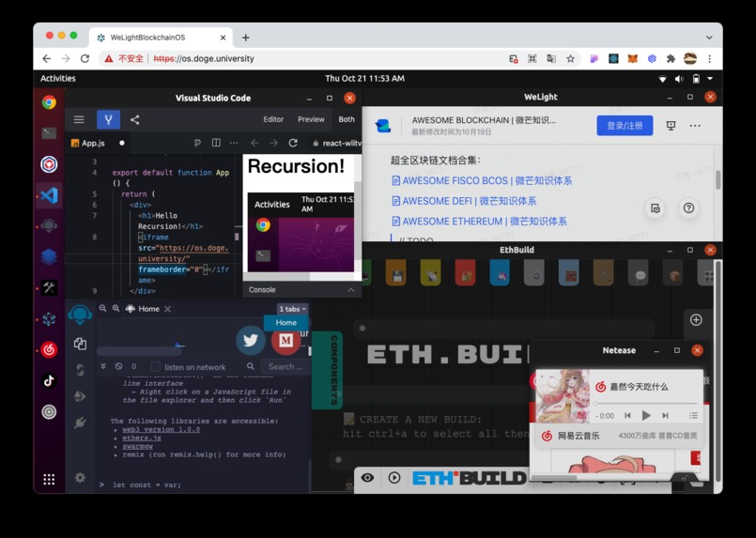Expand the Console panel chevron

click(351, 290)
